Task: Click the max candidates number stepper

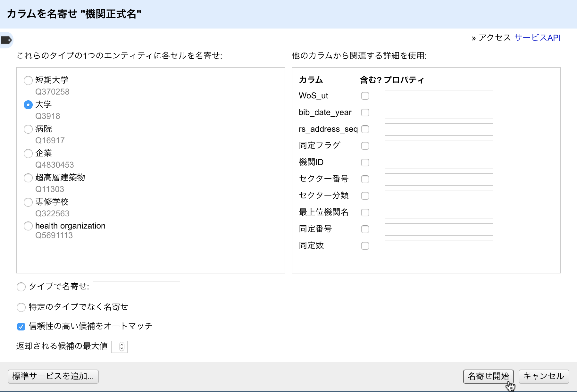Action: [122, 347]
